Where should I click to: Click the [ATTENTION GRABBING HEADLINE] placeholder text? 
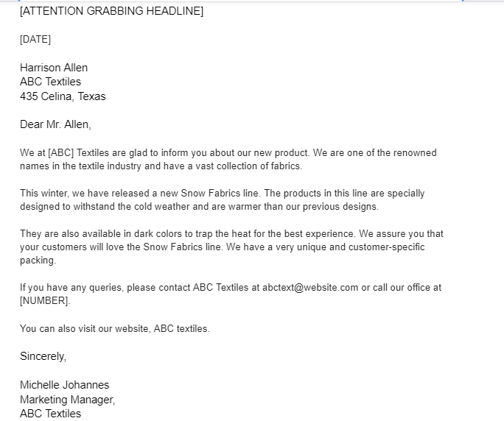[x=111, y=11]
